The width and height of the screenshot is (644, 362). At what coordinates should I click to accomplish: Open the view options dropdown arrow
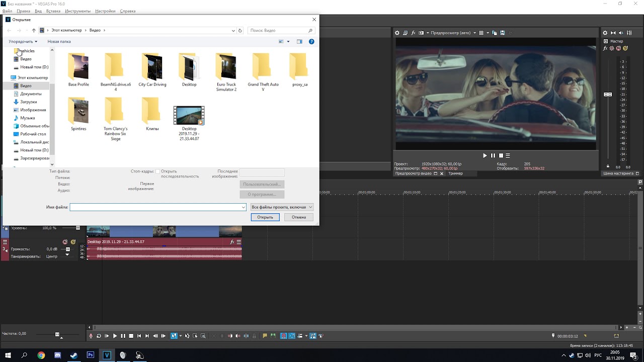pos(288,42)
